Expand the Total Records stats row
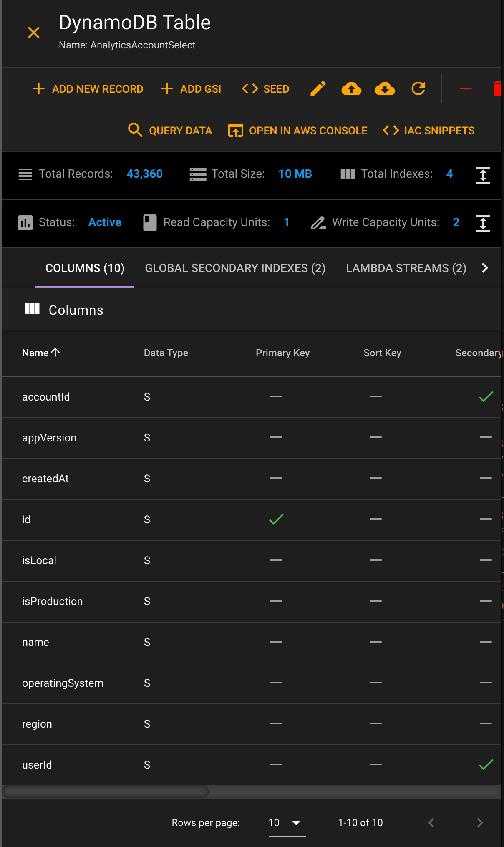 point(483,175)
